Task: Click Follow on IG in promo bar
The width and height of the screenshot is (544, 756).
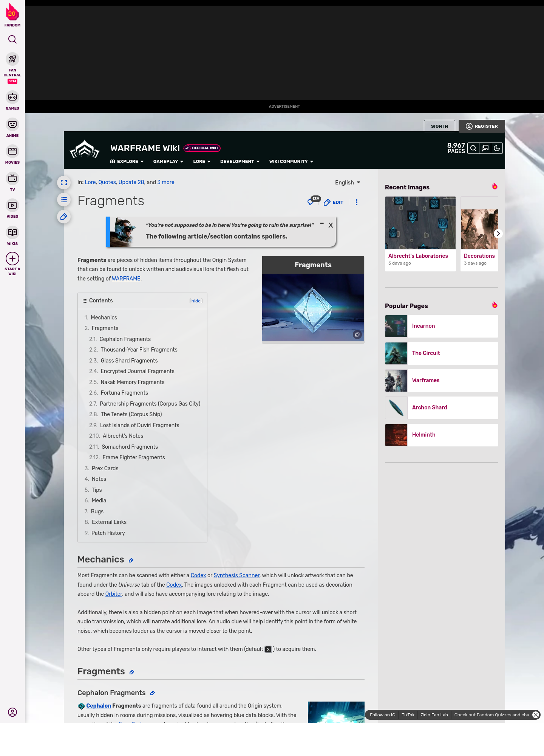Action: (382, 715)
